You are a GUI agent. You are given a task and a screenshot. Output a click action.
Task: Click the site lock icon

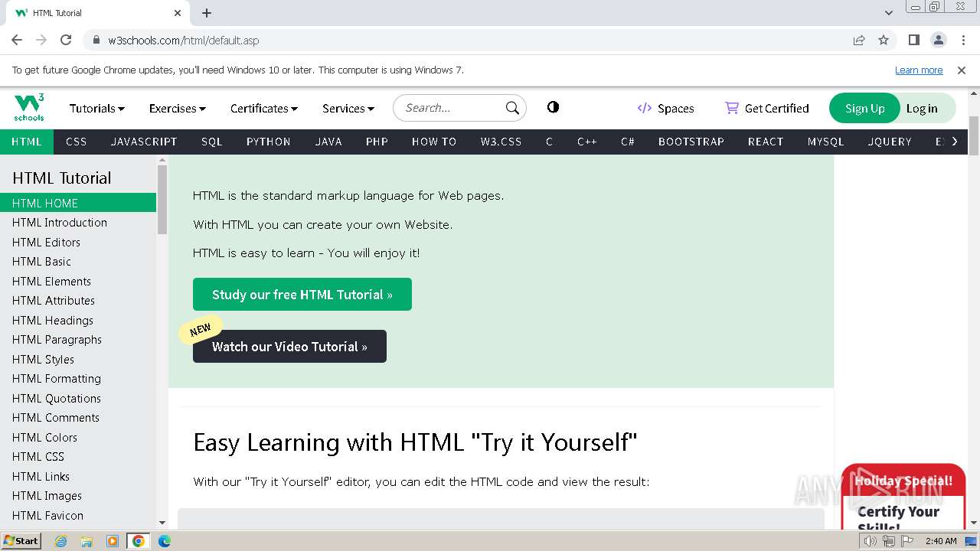tap(96, 41)
